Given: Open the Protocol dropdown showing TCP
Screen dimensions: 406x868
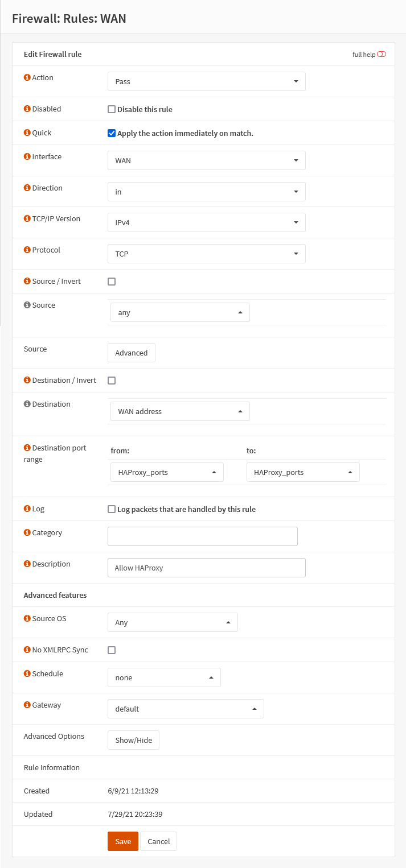Looking at the screenshot, I should pyautogui.click(x=206, y=254).
